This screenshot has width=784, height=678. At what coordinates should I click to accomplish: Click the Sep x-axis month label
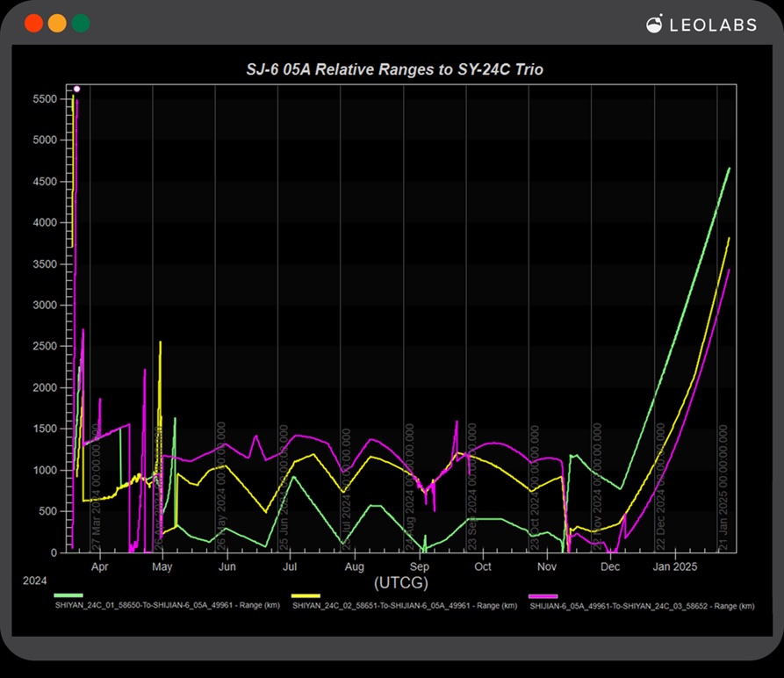(x=419, y=567)
